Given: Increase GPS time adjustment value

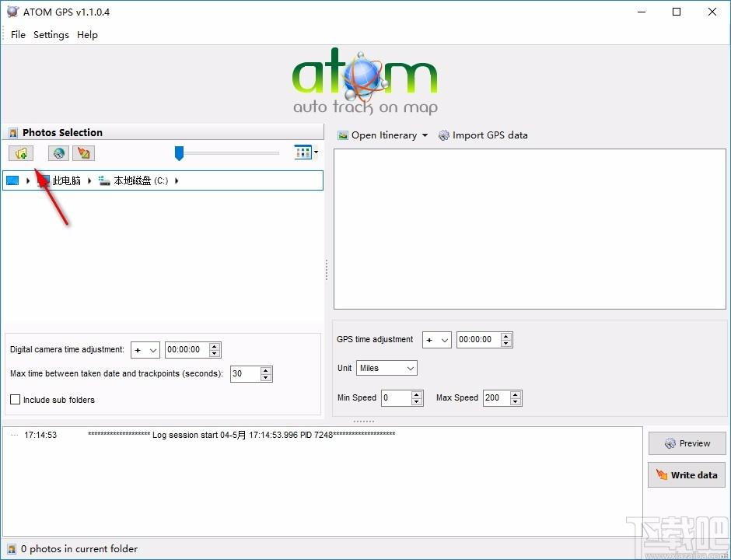Looking at the screenshot, I should click(x=506, y=336).
